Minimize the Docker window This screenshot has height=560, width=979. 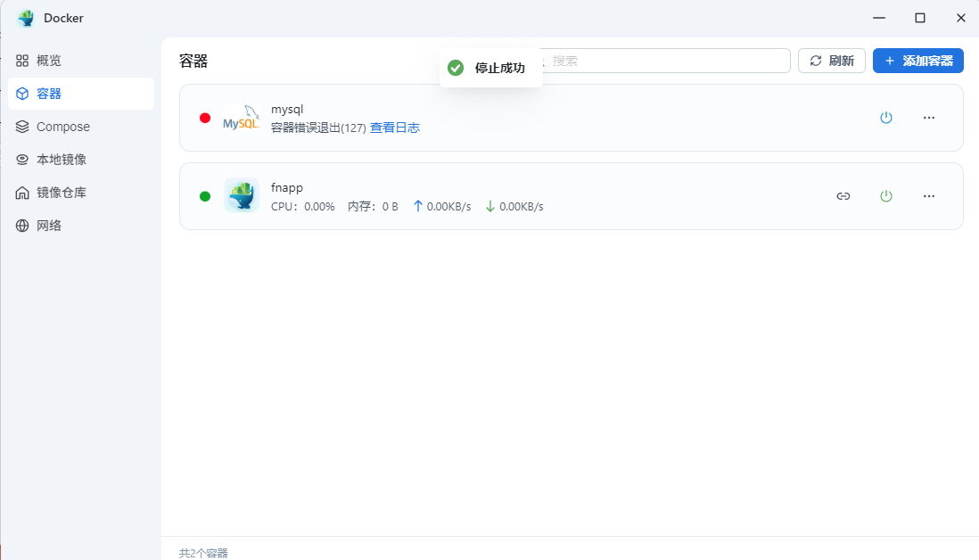[879, 18]
